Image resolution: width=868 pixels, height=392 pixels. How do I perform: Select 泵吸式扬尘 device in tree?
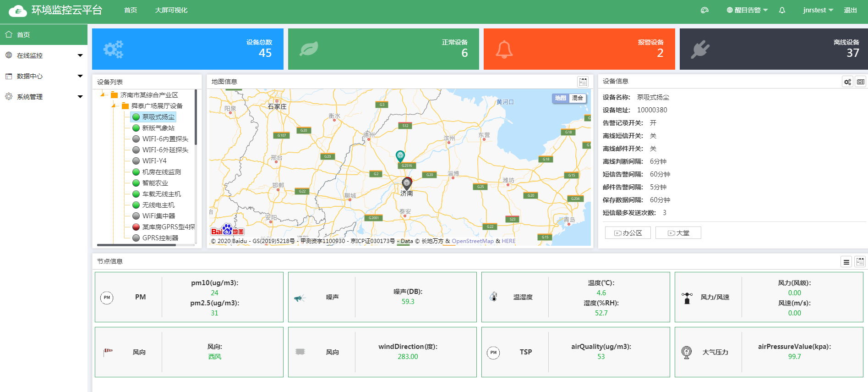pyautogui.click(x=153, y=117)
